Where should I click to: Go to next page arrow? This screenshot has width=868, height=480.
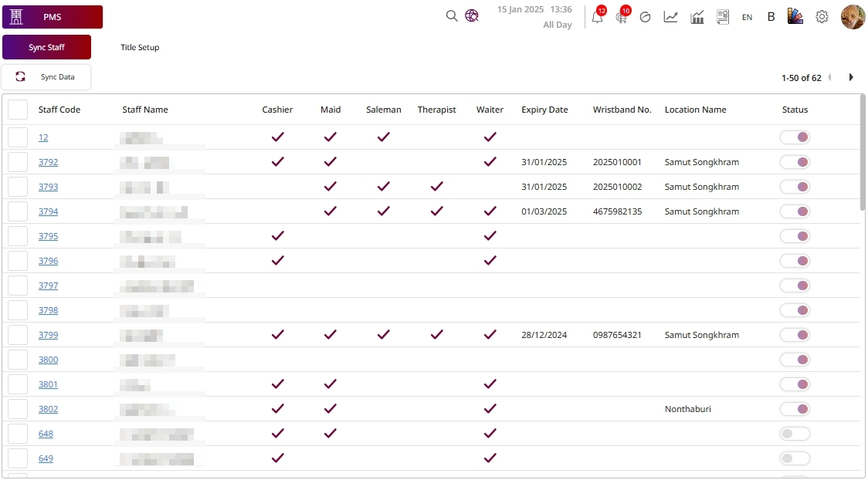(x=851, y=77)
